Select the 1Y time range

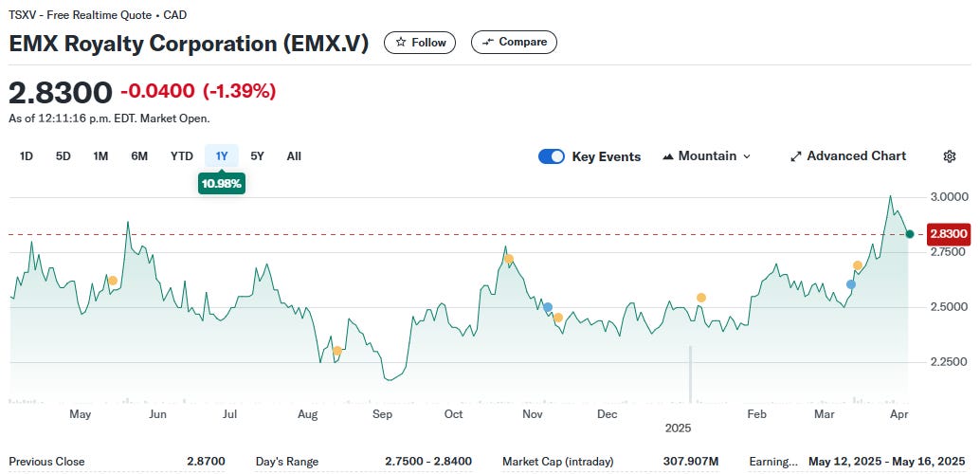click(221, 156)
